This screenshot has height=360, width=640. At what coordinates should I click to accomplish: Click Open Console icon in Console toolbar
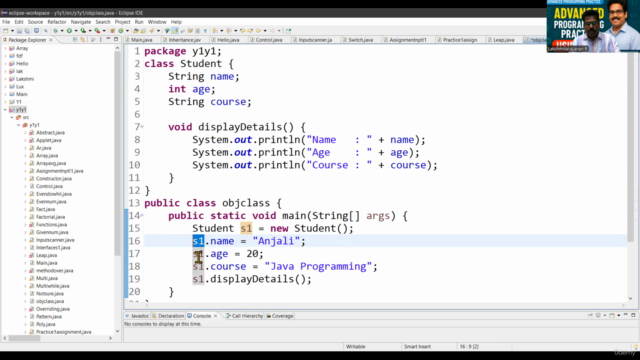(x=612, y=315)
